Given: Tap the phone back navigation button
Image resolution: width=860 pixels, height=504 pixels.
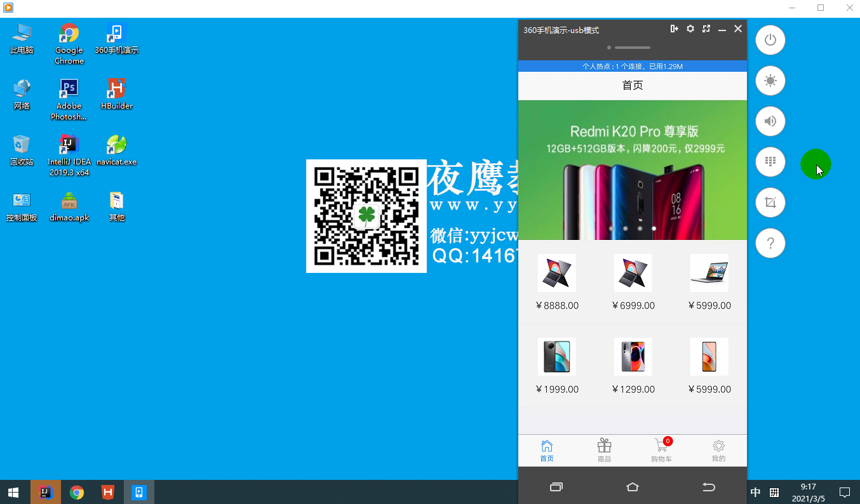Looking at the screenshot, I should [709, 487].
